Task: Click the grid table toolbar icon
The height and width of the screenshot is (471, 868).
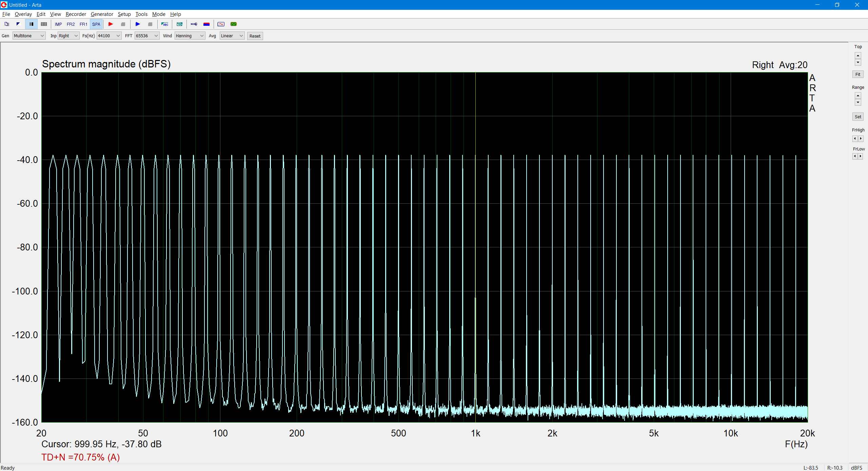Action: (44, 24)
